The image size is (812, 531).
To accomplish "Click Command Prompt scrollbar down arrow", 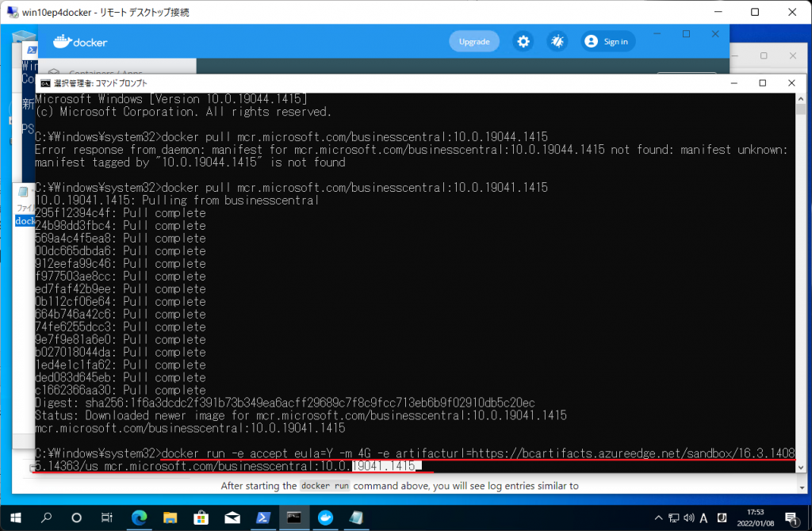I will pos(801,468).
